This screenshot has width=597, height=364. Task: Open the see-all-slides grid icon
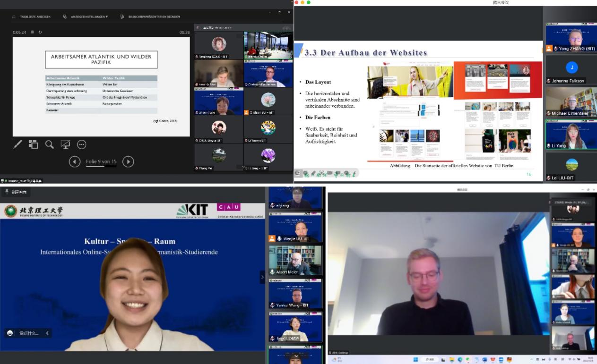(x=33, y=144)
